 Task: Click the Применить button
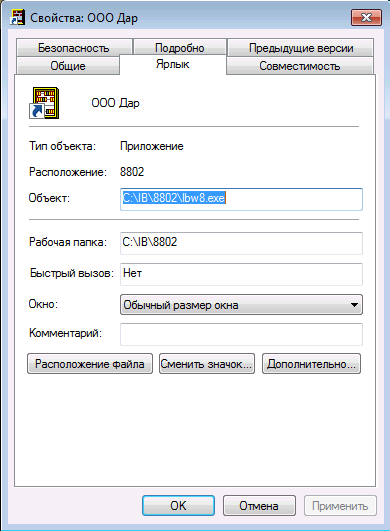340,506
